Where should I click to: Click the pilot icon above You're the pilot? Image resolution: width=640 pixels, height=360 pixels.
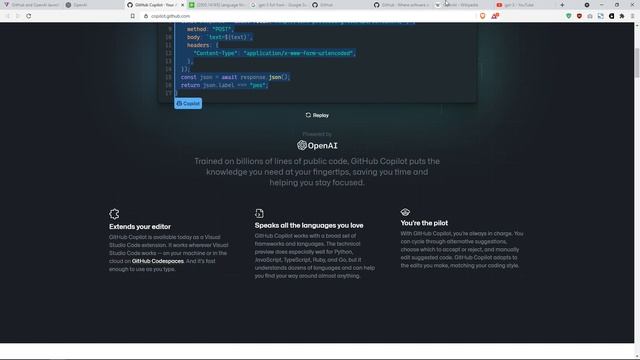405,212
